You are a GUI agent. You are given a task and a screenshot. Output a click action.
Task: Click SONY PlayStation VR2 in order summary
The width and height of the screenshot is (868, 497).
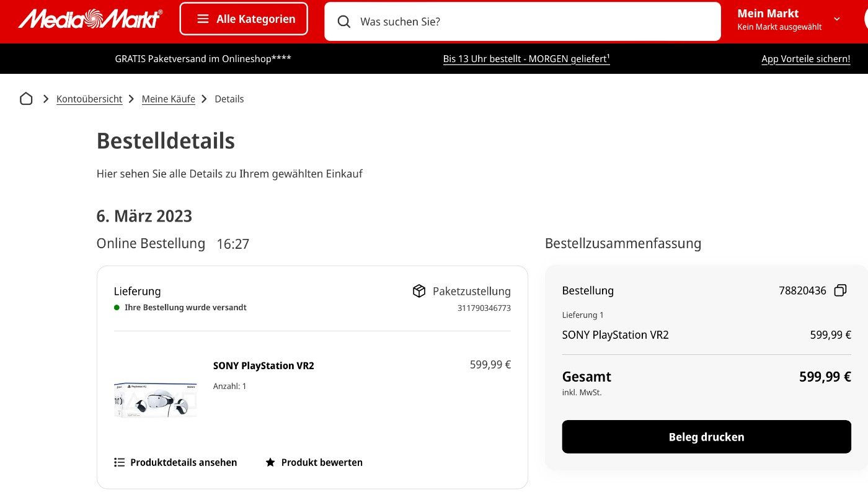tap(615, 335)
